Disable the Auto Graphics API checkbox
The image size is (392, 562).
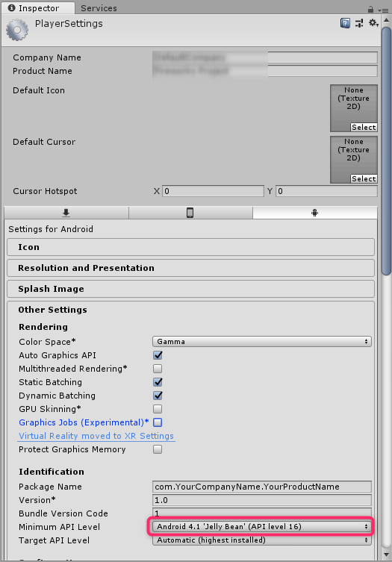tap(158, 355)
